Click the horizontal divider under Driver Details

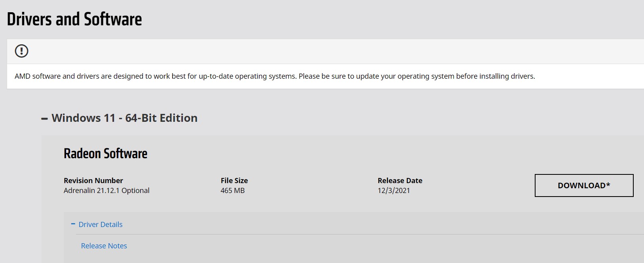356,234
